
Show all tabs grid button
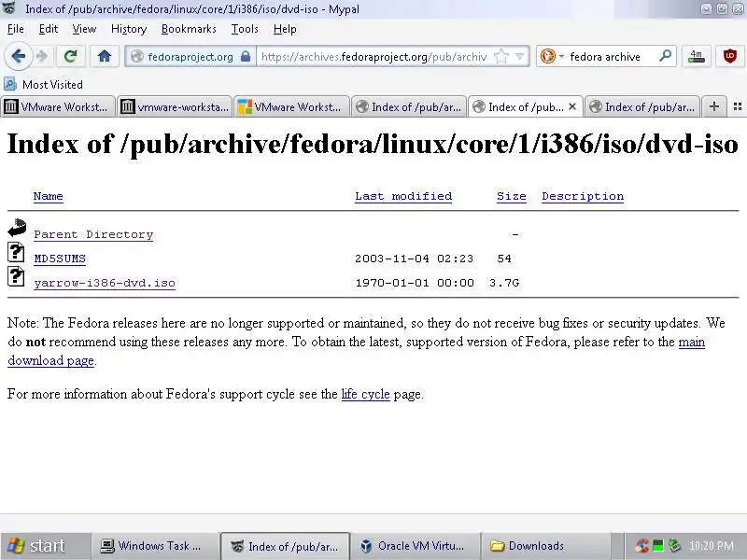pos(738,106)
